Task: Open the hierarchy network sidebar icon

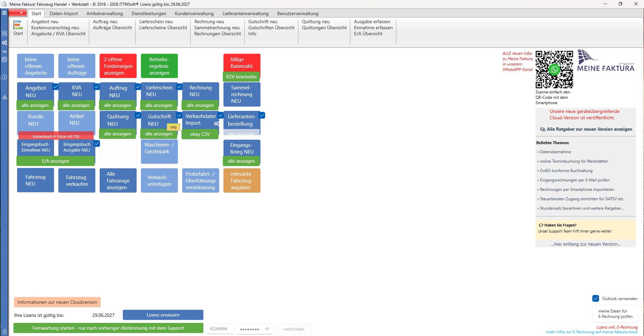Action: click(x=4, y=97)
